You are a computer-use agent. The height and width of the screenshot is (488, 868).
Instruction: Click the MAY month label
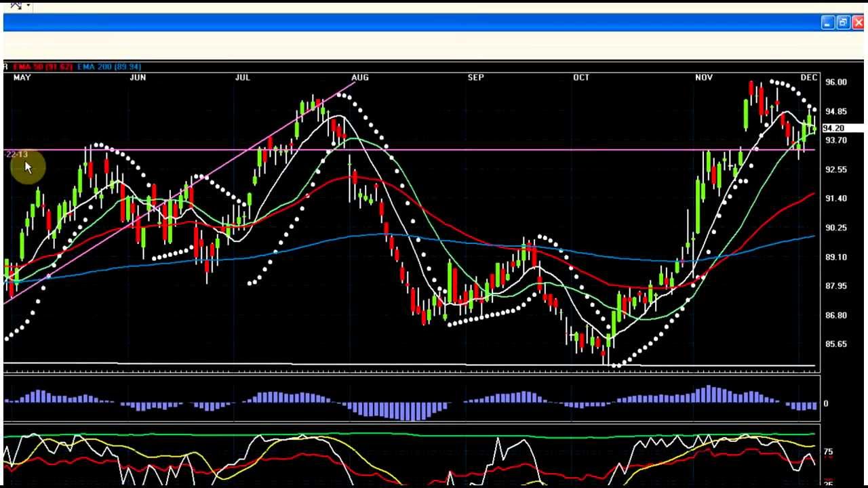pyautogui.click(x=22, y=77)
